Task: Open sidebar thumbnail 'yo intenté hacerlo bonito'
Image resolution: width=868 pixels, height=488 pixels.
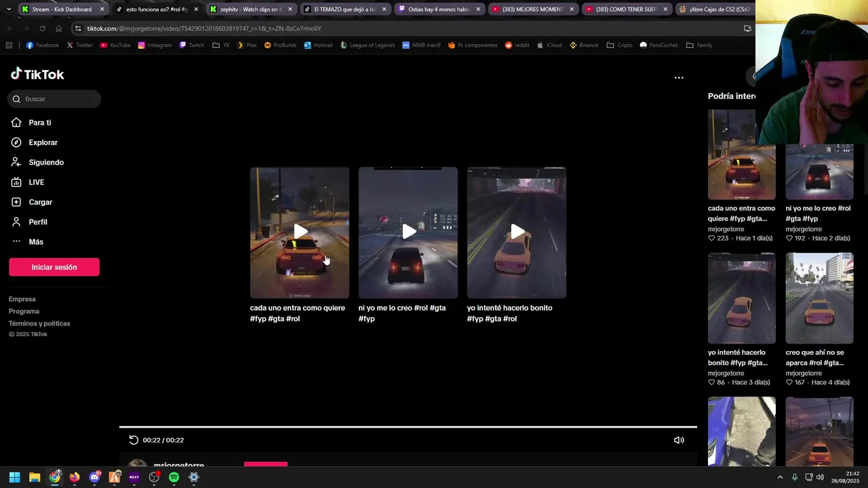Action: pos(742,298)
